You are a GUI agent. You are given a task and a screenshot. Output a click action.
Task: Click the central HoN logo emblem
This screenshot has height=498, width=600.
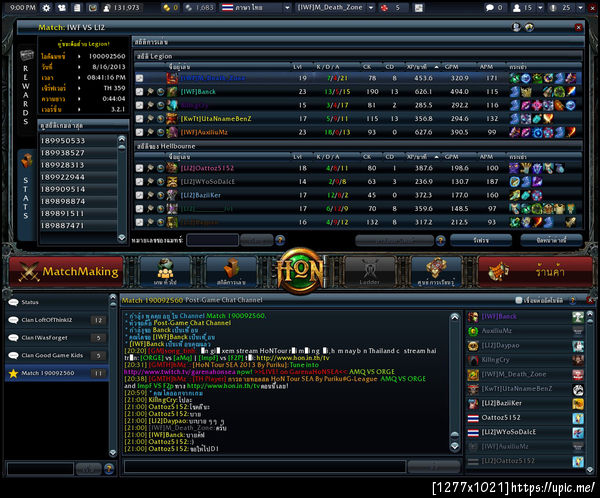pyautogui.click(x=300, y=271)
